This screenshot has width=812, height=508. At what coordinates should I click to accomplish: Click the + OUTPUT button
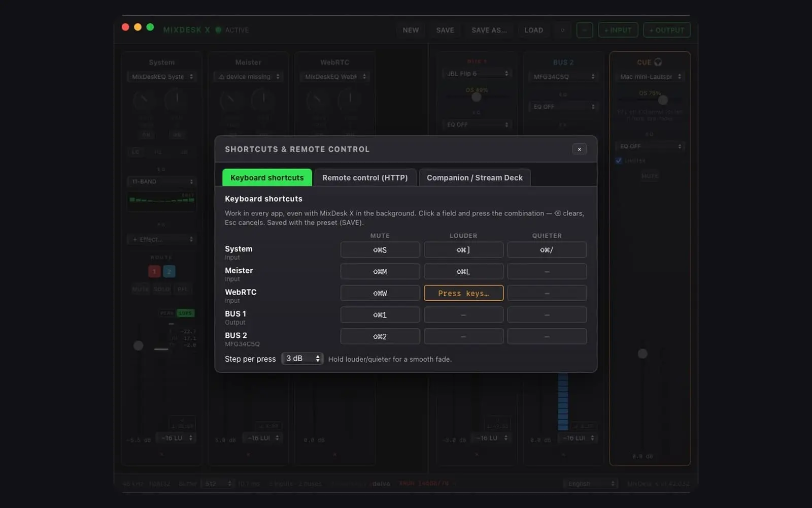click(667, 30)
